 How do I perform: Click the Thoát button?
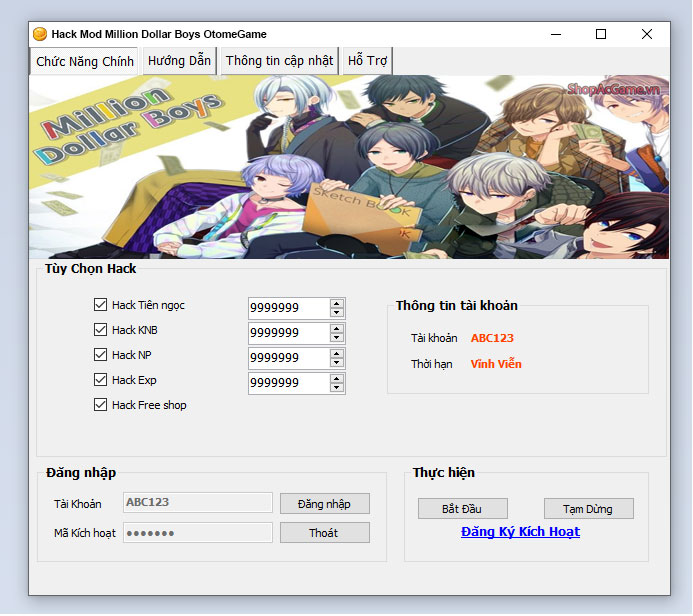[x=324, y=532]
